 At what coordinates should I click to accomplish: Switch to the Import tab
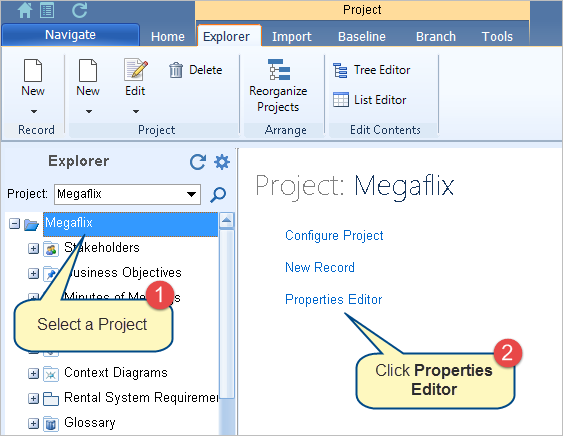[x=292, y=36]
